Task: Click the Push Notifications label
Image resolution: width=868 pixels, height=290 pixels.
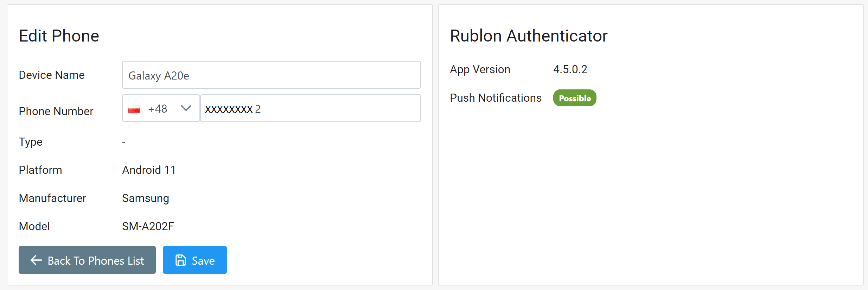Action: click(496, 98)
